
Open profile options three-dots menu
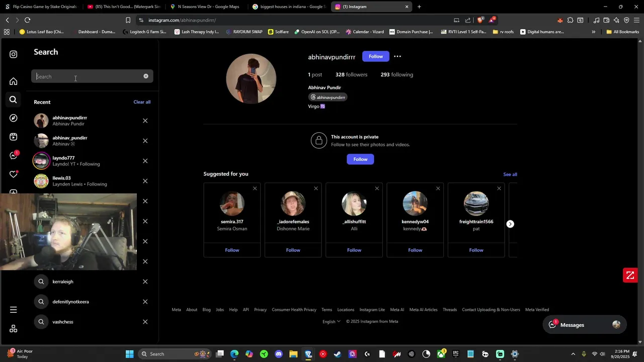(397, 56)
